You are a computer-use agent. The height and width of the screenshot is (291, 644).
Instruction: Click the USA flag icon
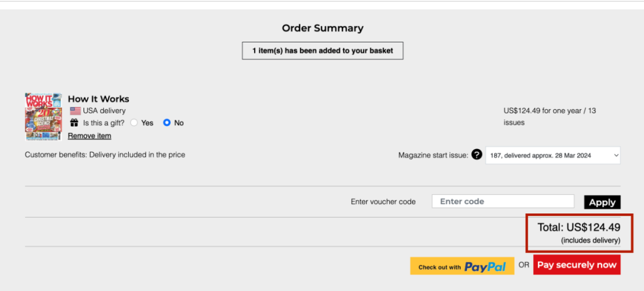tap(75, 111)
